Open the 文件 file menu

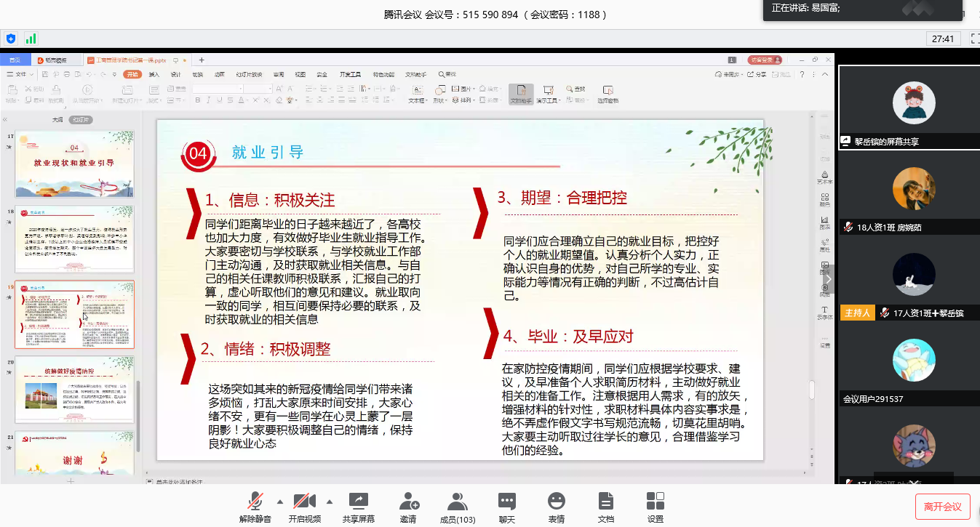pyautogui.click(x=20, y=74)
